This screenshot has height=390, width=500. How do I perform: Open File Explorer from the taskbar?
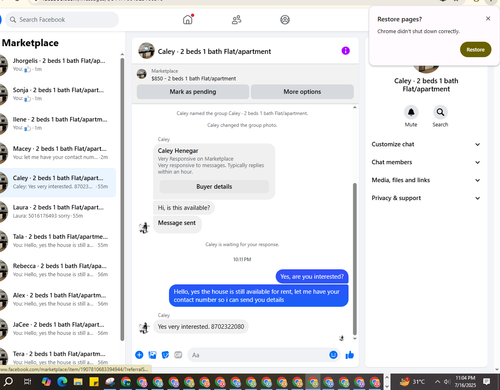(x=78, y=381)
